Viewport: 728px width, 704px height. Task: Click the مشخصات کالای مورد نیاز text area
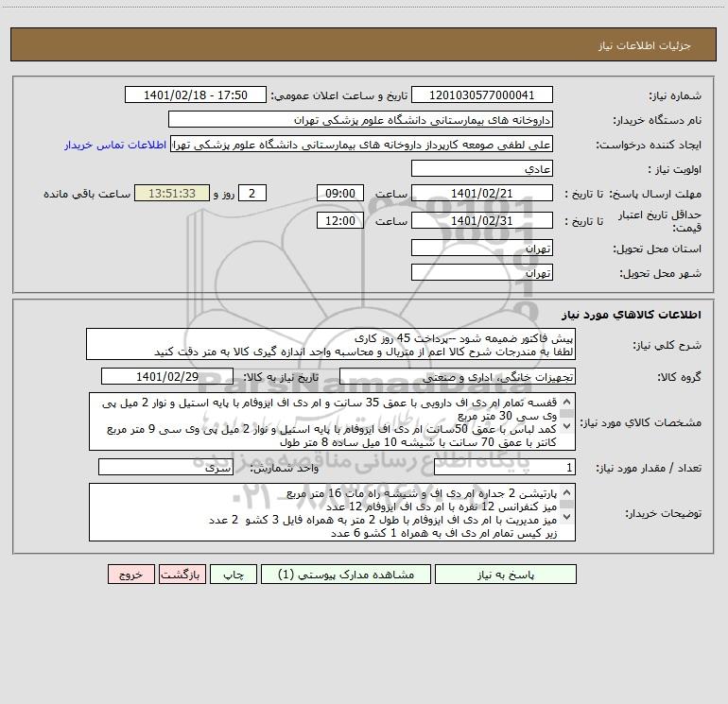point(332,421)
